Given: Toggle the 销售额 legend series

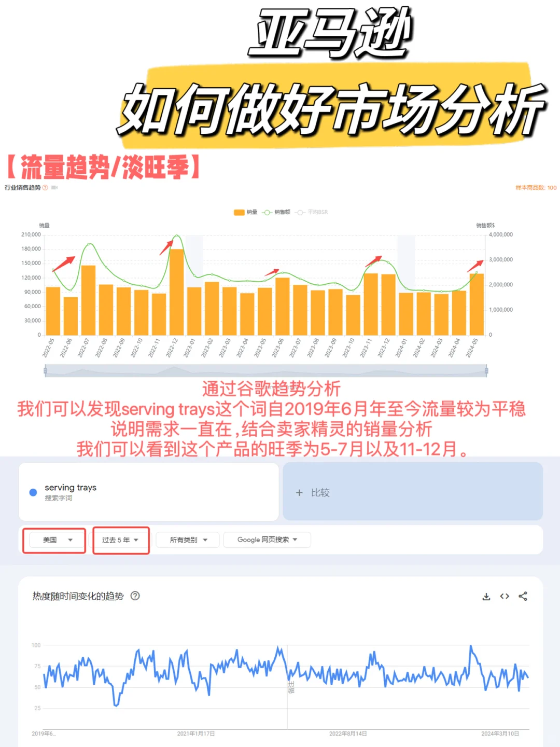Looking at the screenshot, I should point(276,212).
